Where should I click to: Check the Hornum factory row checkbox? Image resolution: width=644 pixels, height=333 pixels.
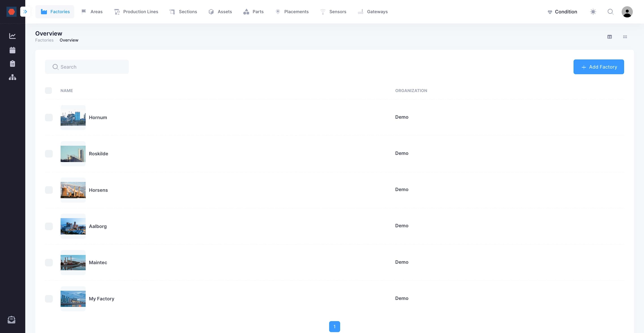coord(49,117)
